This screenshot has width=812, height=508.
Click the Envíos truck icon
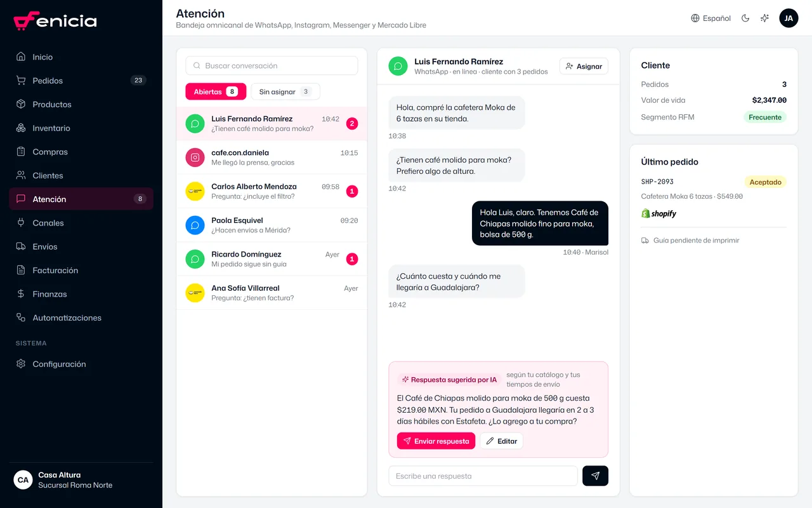click(x=21, y=246)
